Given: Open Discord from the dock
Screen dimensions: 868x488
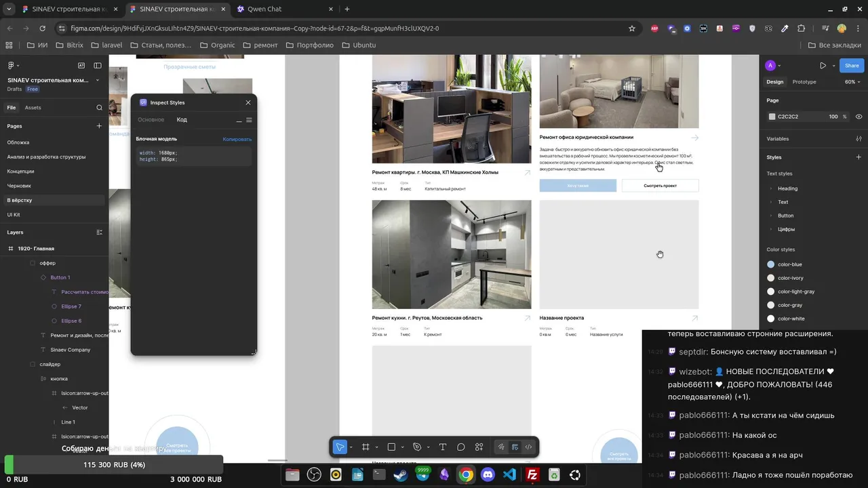Looking at the screenshot, I should pyautogui.click(x=488, y=475).
